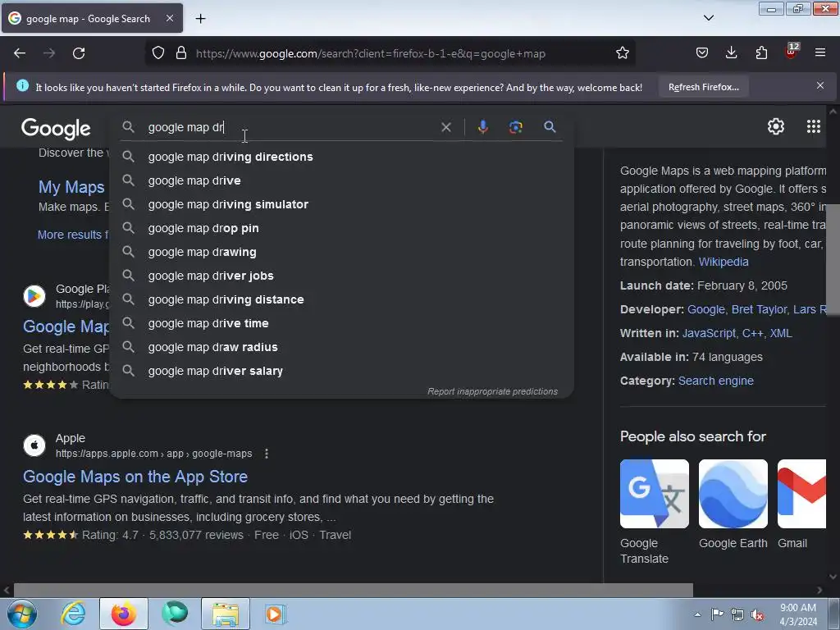Image resolution: width=840 pixels, height=630 pixels.
Task: Open Google apps grid
Action: coord(813,126)
